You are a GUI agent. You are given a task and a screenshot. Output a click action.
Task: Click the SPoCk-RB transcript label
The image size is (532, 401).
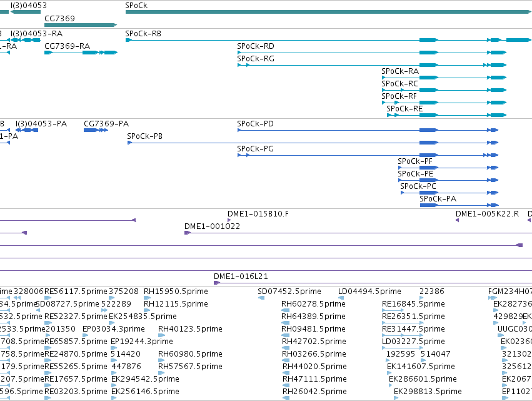143,34
